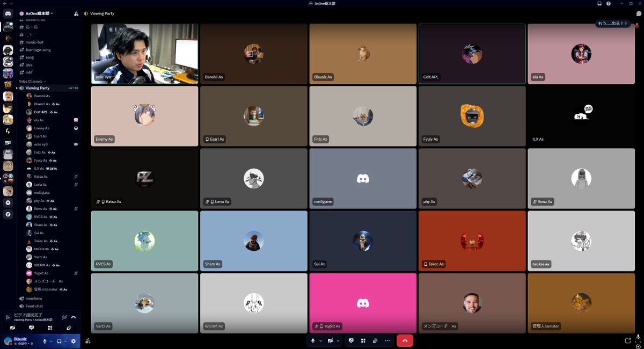Open chat threads icon at top right

click(x=638, y=13)
